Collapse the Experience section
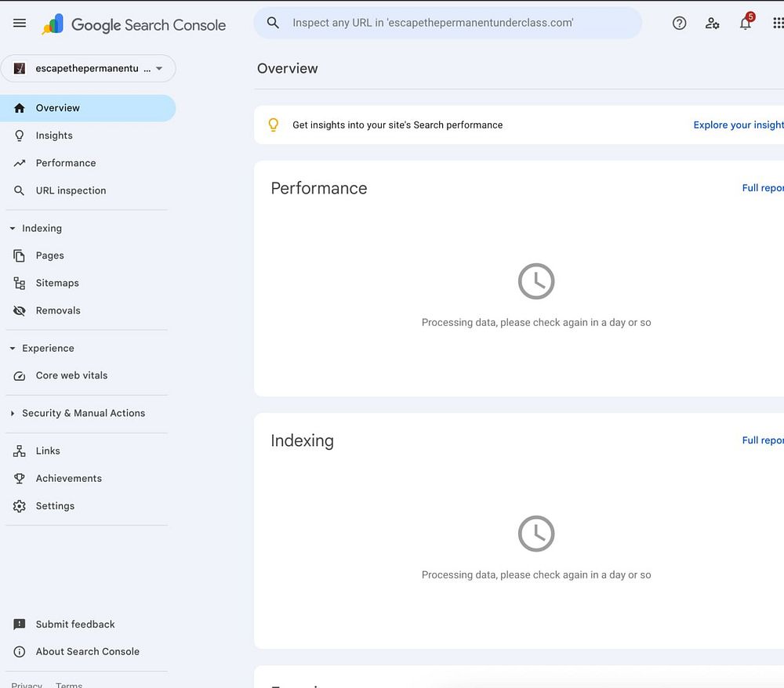This screenshot has height=688, width=784. tap(13, 349)
